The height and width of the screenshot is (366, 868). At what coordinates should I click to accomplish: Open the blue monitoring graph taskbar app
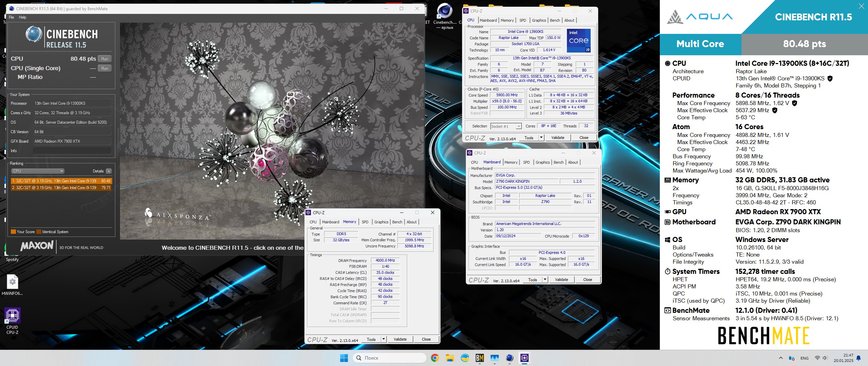(494, 358)
